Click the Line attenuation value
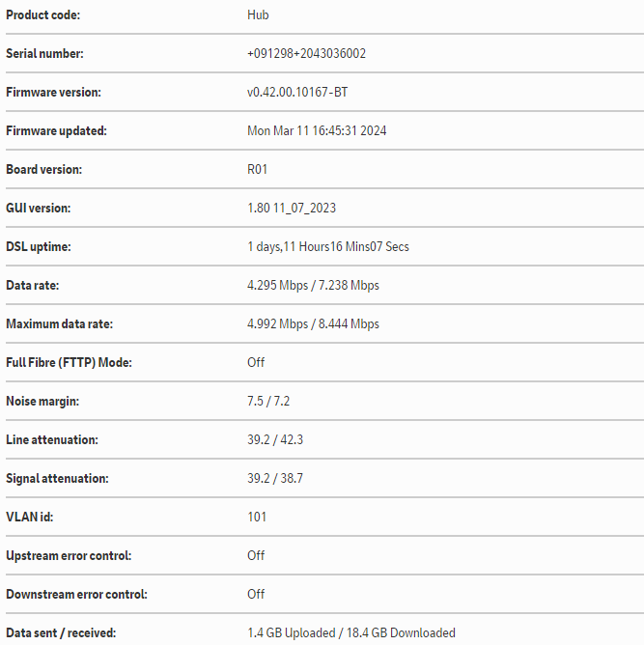 click(x=274, y=440)
